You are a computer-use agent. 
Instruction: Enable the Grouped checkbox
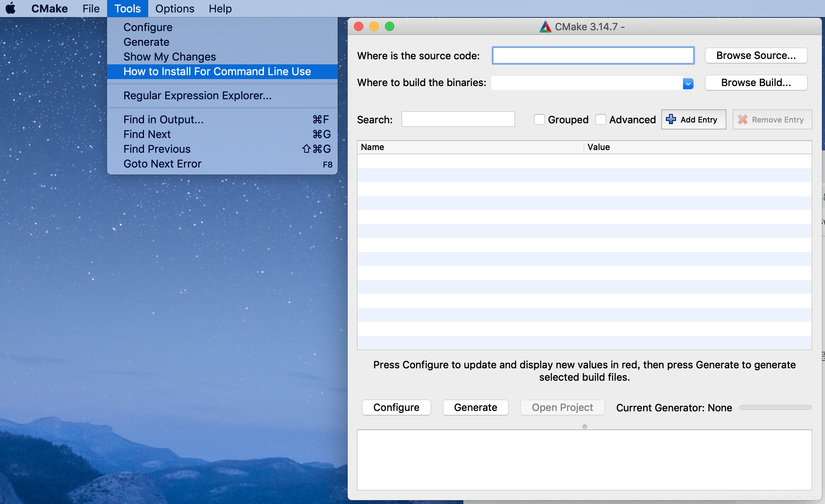[539, 119]
